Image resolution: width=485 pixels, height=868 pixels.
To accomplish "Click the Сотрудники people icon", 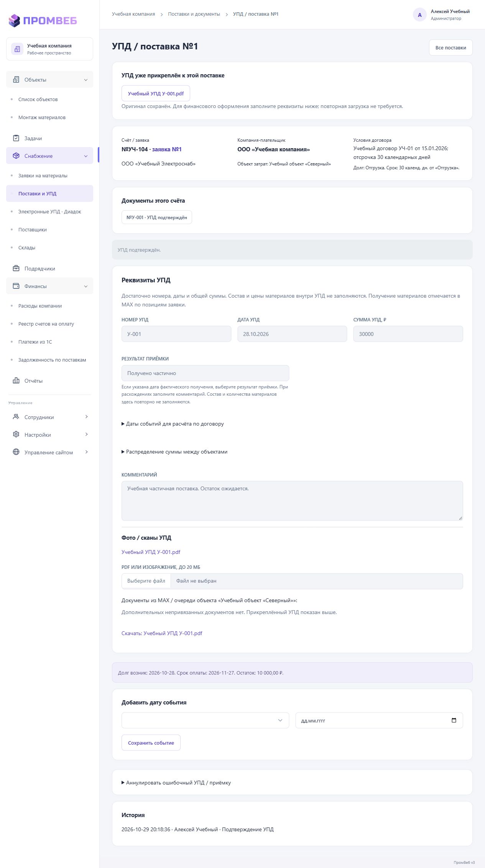I will click(x=16, y=417).
